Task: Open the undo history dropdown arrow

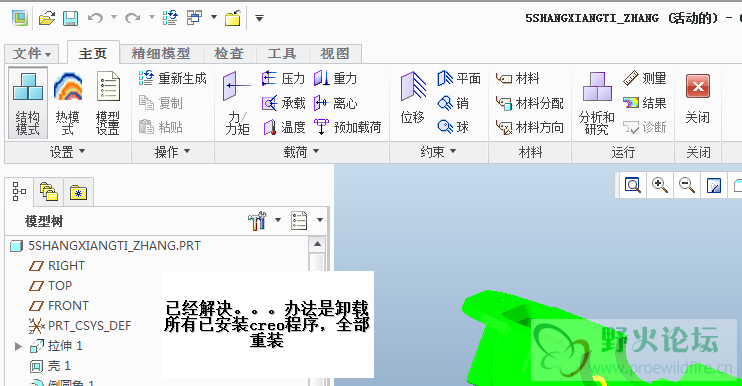Action: click(x=114, y=18)
